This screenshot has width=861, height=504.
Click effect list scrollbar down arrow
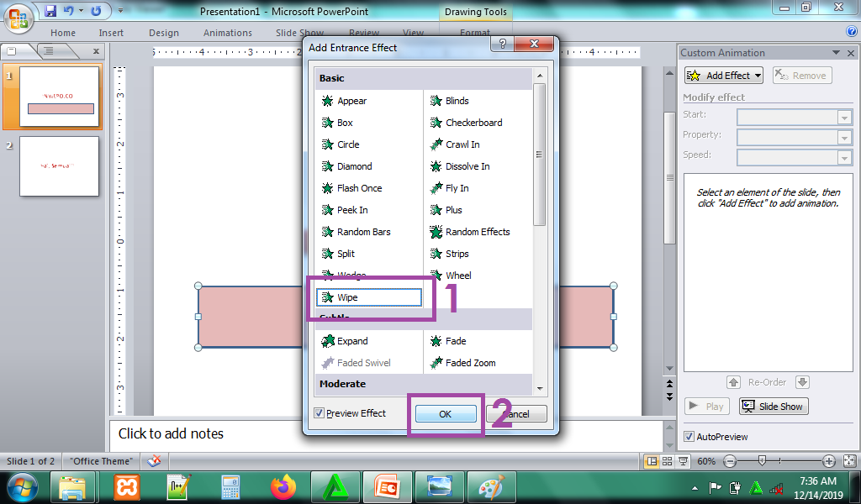(x=539, y=389)
